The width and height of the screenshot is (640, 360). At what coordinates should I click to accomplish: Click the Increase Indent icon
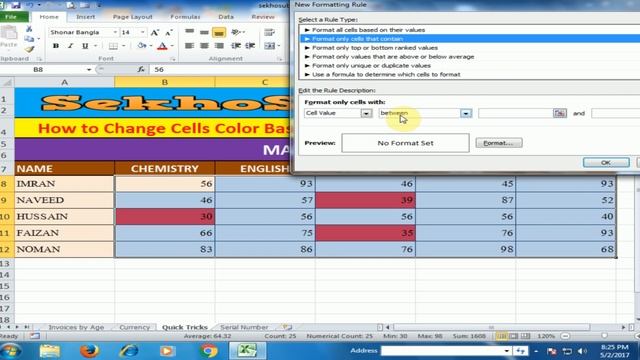[250, 46]
